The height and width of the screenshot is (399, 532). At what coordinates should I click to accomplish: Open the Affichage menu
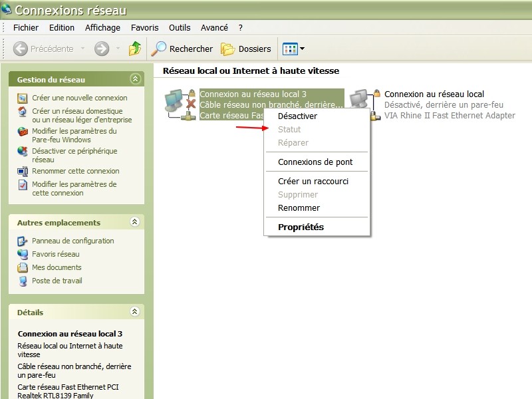coord(102,28)
